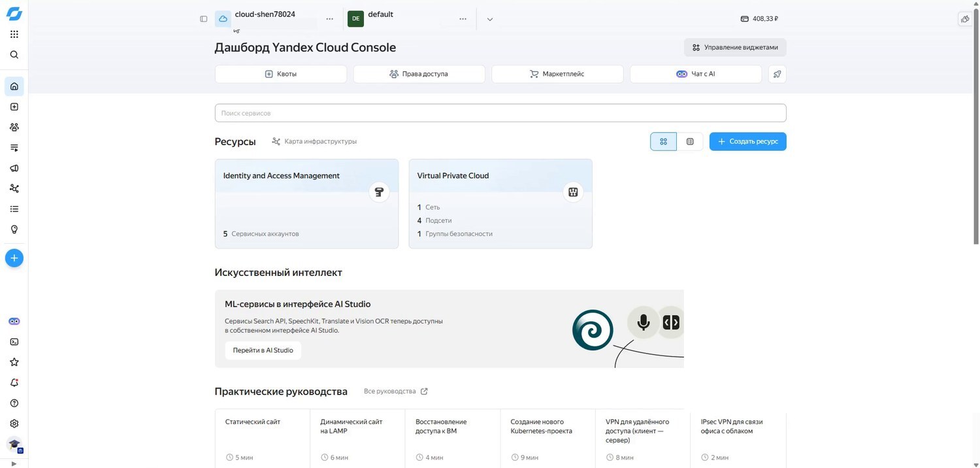Click the bulleted list icon in the sidebar
This screenshot has height=468, width=980.
[14, 209]
